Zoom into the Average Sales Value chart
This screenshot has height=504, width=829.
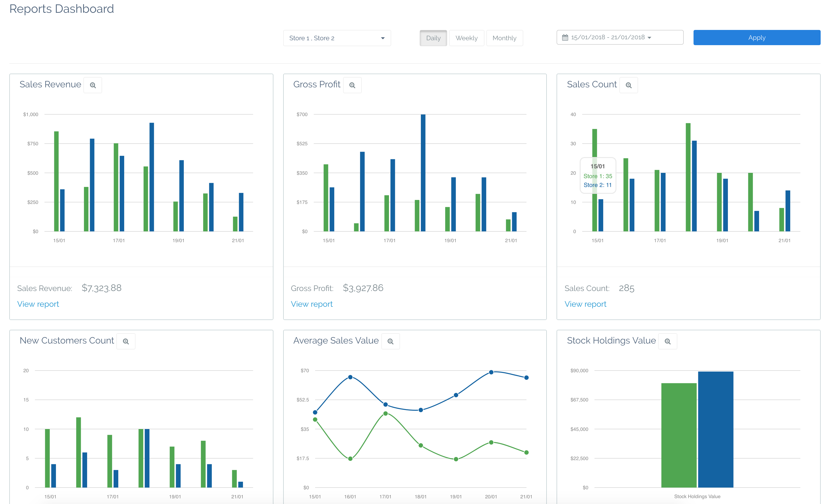pyautogui.click(x=391, y=341)
